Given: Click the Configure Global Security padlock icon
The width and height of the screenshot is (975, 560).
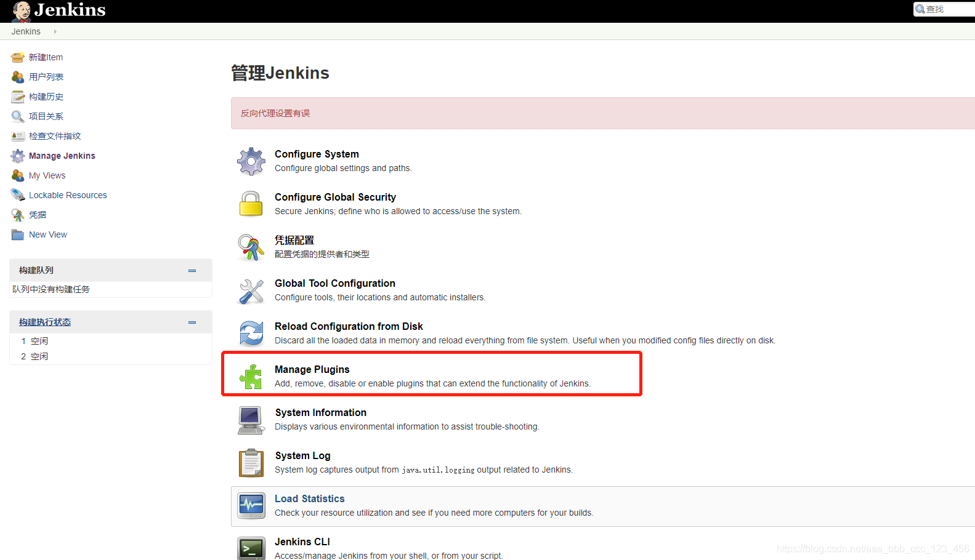Looking at the screenshot, I should click(x=251, y=204).
